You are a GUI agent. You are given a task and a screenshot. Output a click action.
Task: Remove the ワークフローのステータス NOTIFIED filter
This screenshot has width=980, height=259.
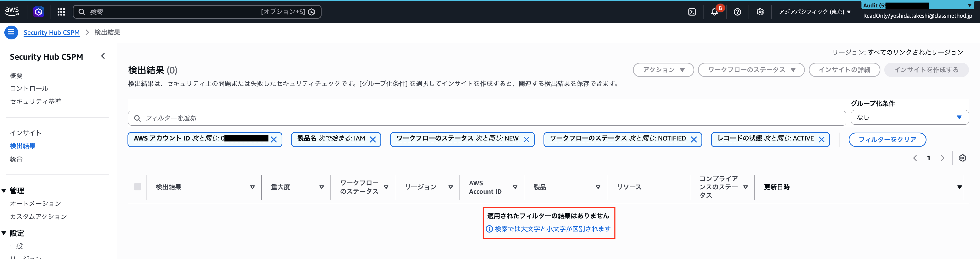point(694,139)
